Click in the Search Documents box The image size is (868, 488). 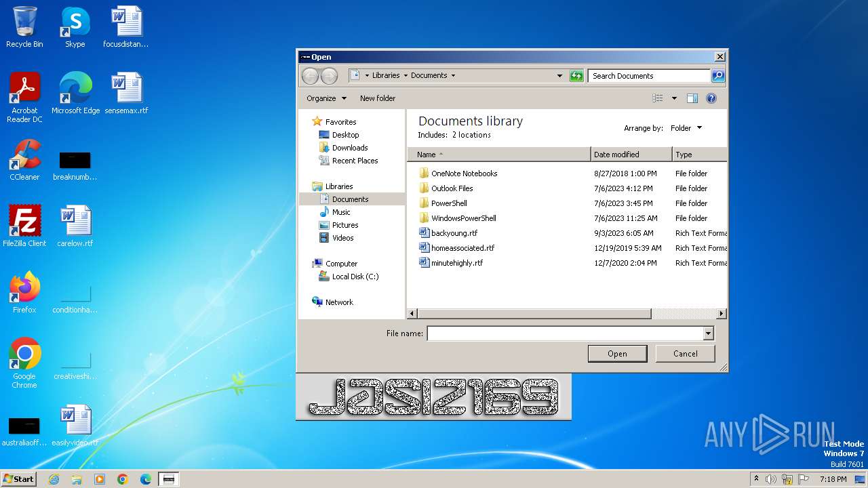point(649,76)
